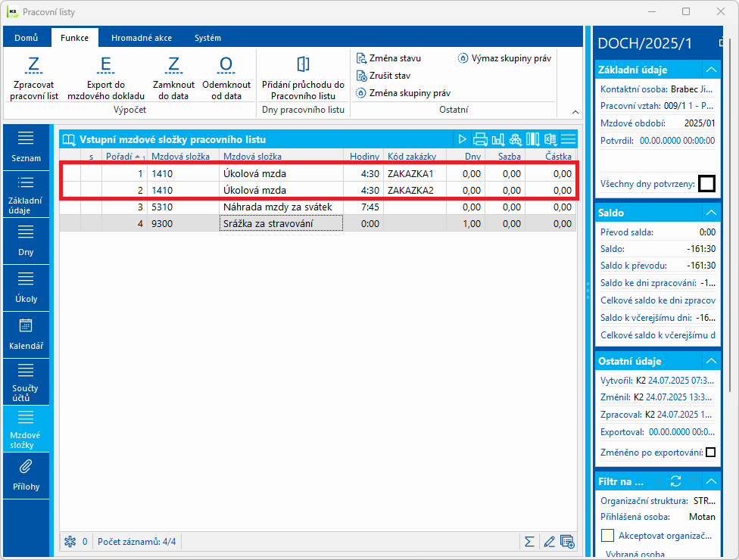Click the add-record table icon in status bar
739x560 pixels.
(x=567, y=542)
